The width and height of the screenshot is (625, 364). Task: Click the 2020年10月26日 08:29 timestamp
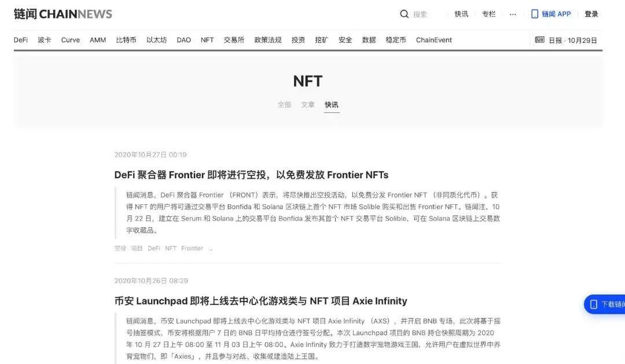(x=151, y=281)
